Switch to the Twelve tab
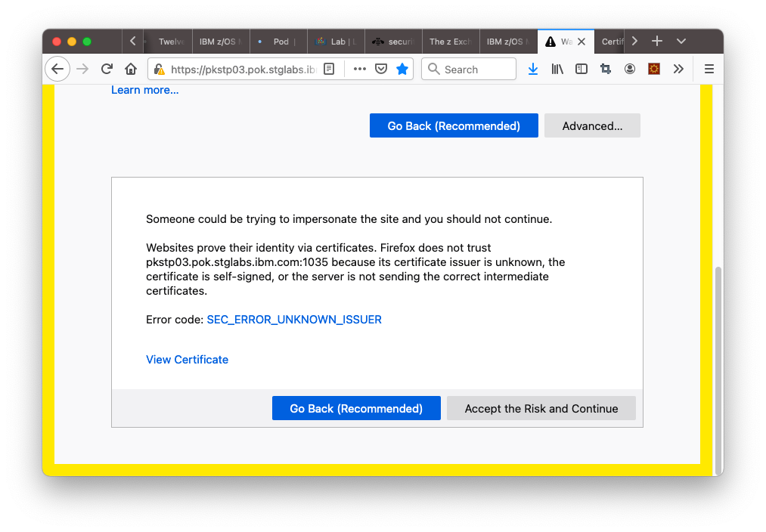The width and height of the screenshot is (766, 532). 168,42
